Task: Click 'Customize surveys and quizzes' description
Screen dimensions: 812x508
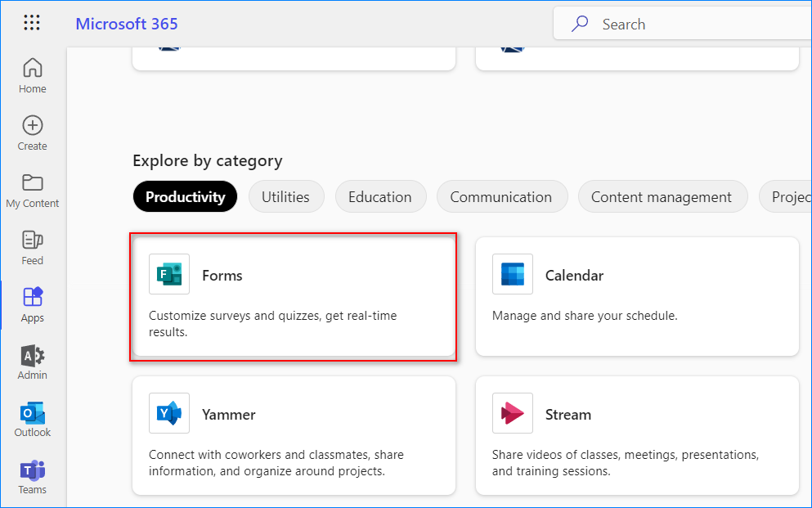Action: (x=273, y=324)
